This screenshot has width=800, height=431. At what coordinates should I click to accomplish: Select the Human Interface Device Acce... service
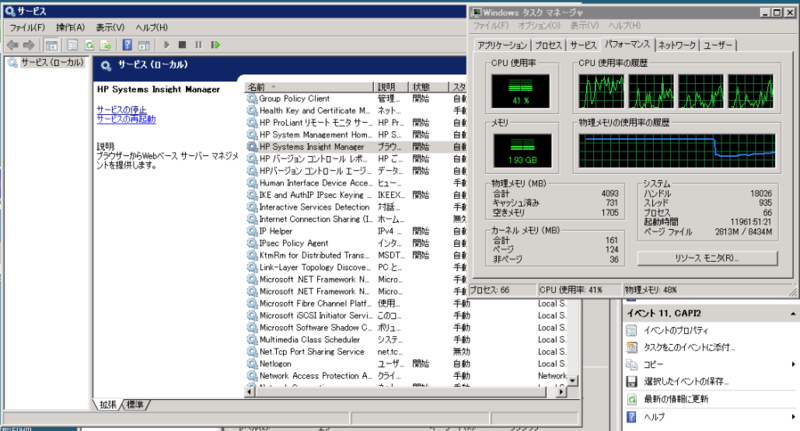[x=356, y=183]
